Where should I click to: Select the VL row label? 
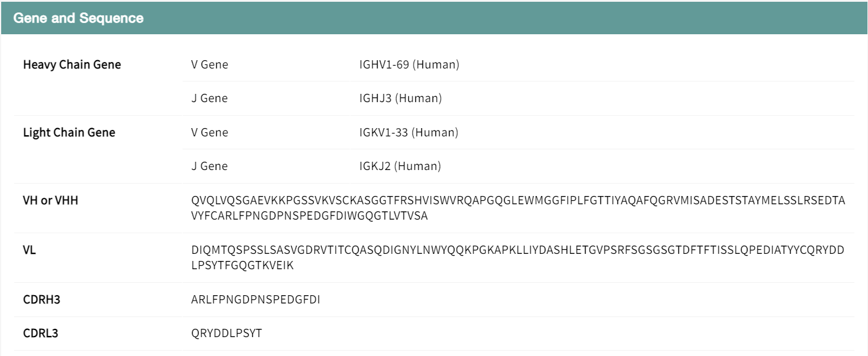pyautogui.click(x=30, y=250)
